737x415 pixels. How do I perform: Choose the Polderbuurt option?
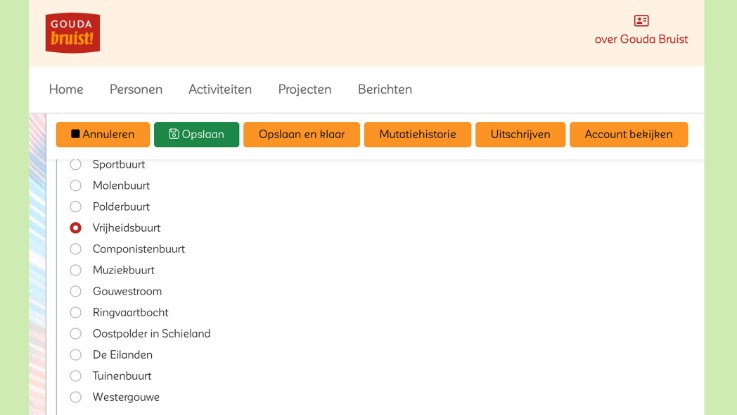click(x=75, y=206)
